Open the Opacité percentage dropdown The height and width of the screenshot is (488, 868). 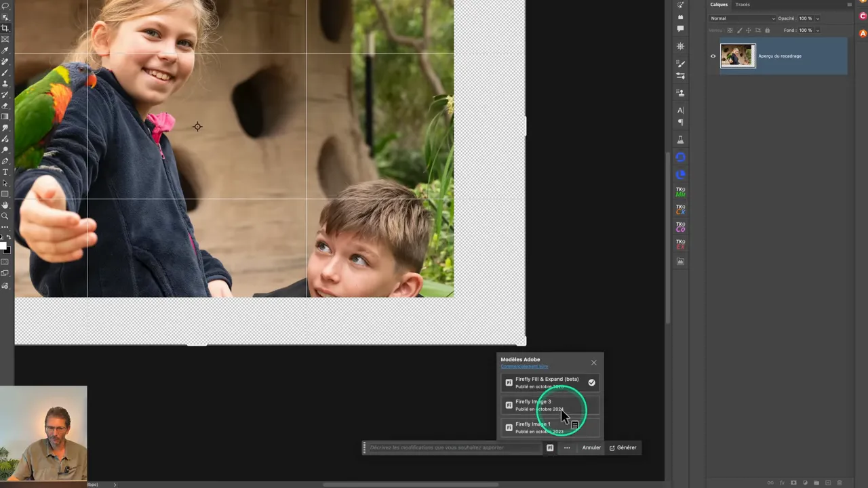pyautogui.click(x=817, y=18)
